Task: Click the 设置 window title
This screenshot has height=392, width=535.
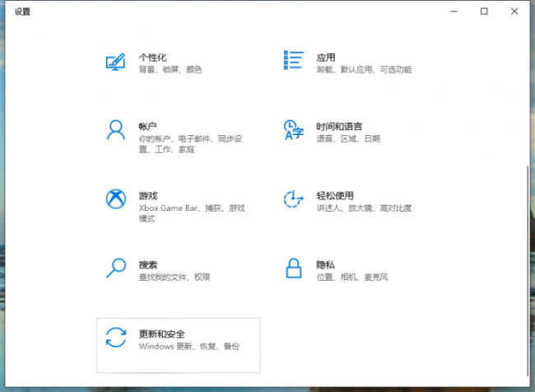Action: pyautogui.click(x=22, y=12)
